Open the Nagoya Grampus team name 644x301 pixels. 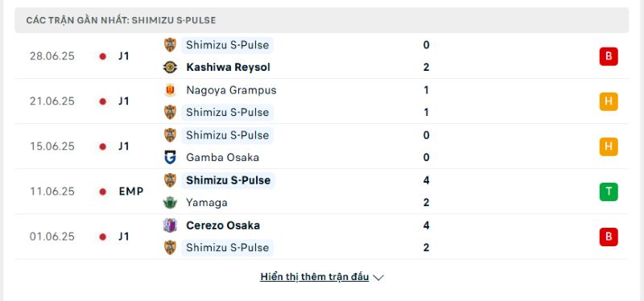tap(231, 90)
